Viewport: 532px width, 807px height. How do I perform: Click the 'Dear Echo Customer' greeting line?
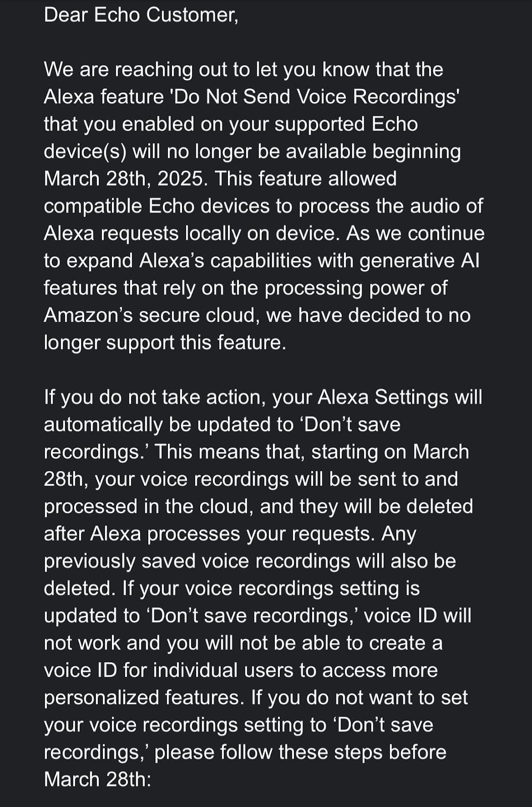[141, 15]
